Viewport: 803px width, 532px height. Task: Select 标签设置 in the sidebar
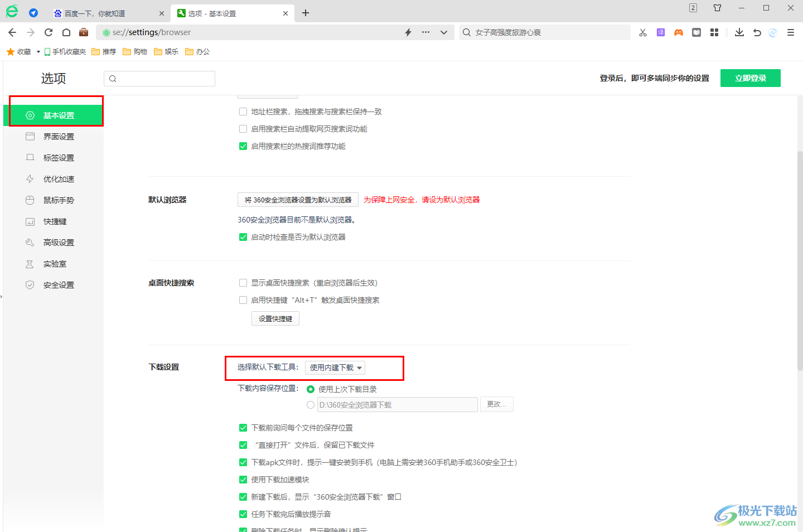pos(54,158)
